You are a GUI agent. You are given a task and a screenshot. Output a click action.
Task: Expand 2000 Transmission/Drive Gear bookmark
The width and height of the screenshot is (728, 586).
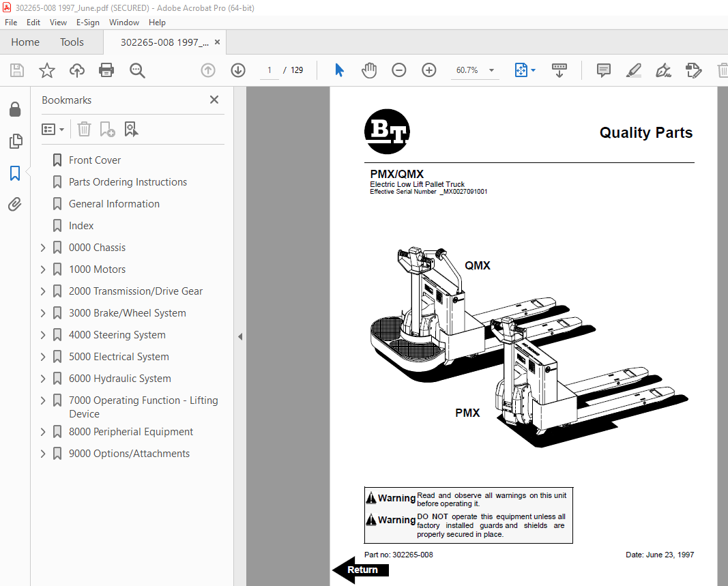pyautogui.click(x=43, y=291)
